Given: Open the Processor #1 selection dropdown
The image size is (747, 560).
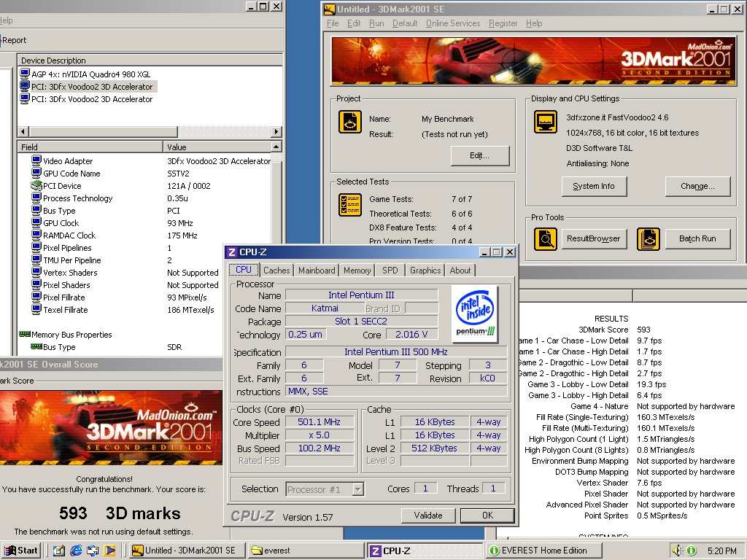Looking at the screenshot, I should [357, 489].
